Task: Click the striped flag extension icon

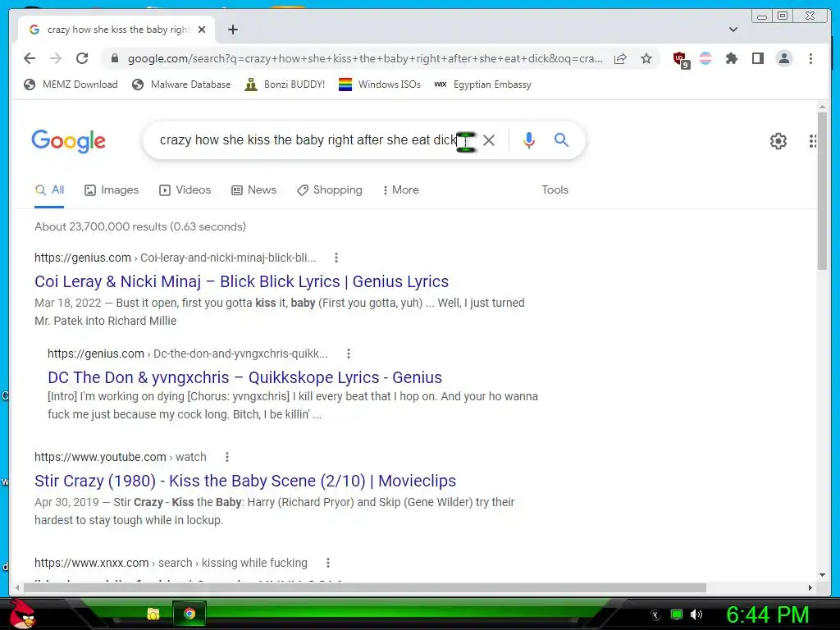Action: (x=705, y=58)
